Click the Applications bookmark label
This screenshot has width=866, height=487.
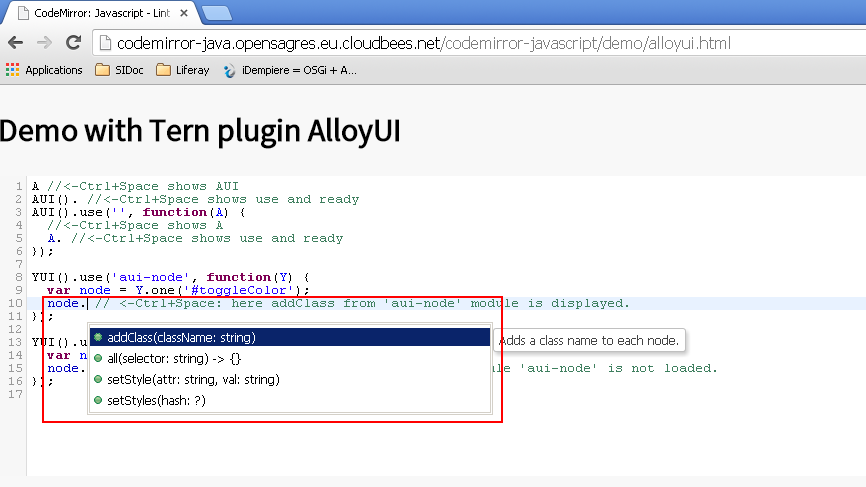pyautogui.click(x=54, y=70)
